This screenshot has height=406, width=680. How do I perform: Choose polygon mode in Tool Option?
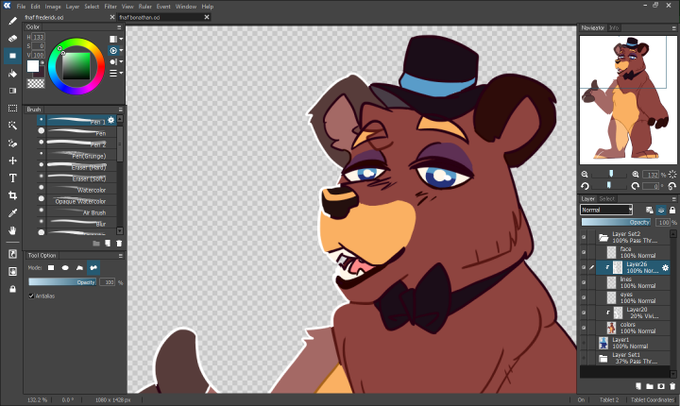(79, 268)
